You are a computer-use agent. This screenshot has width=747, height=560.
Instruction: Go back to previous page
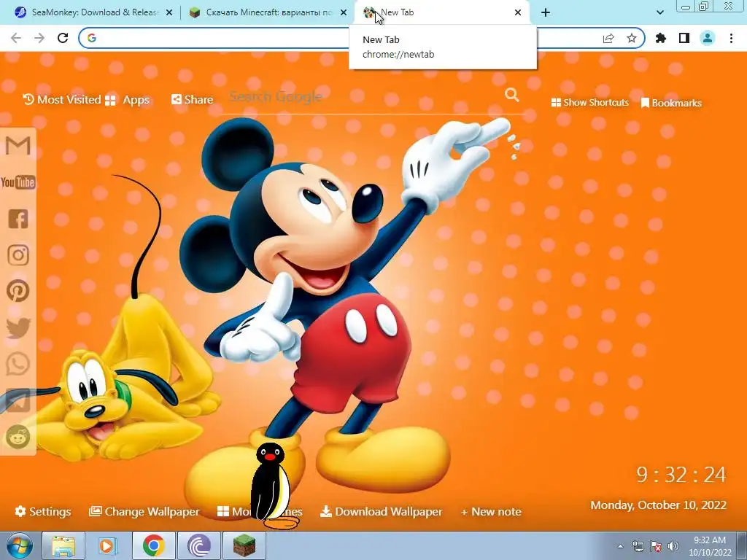pyautogui.click(x=16, y=38)
